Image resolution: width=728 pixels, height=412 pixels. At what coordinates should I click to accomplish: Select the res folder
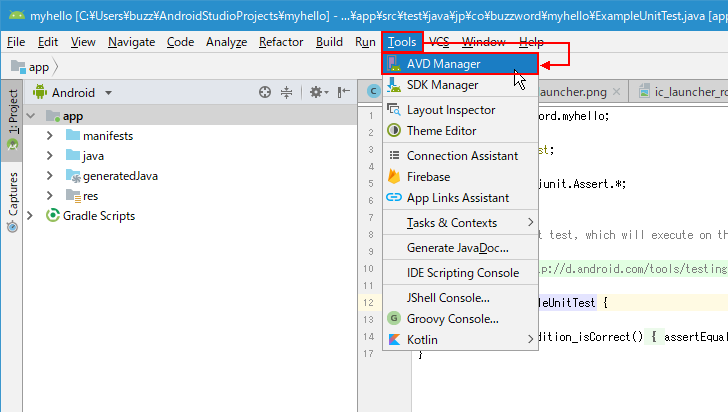90,196
